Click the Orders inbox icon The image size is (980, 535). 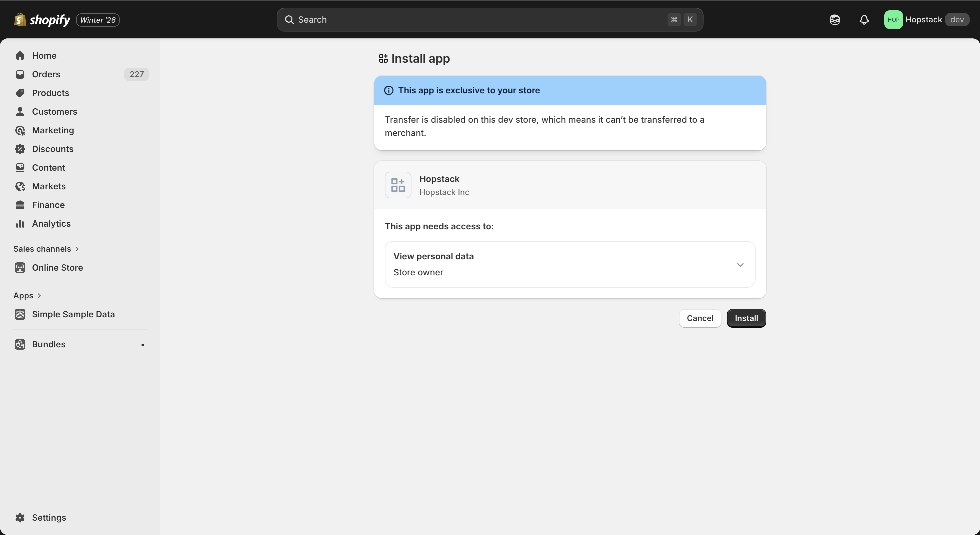pyautogui.click(x=20, y=74)
